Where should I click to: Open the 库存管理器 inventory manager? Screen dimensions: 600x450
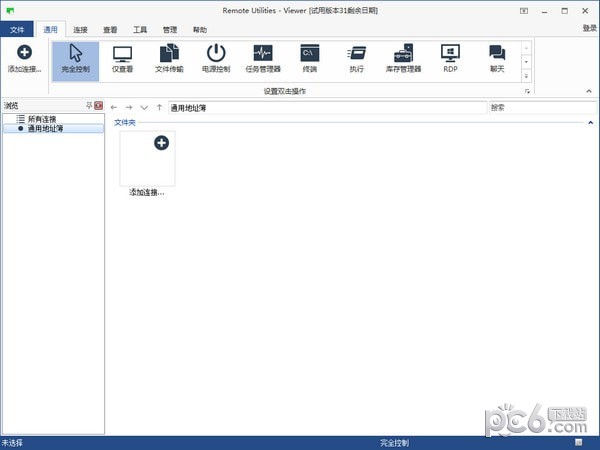[x=403, y=61]
